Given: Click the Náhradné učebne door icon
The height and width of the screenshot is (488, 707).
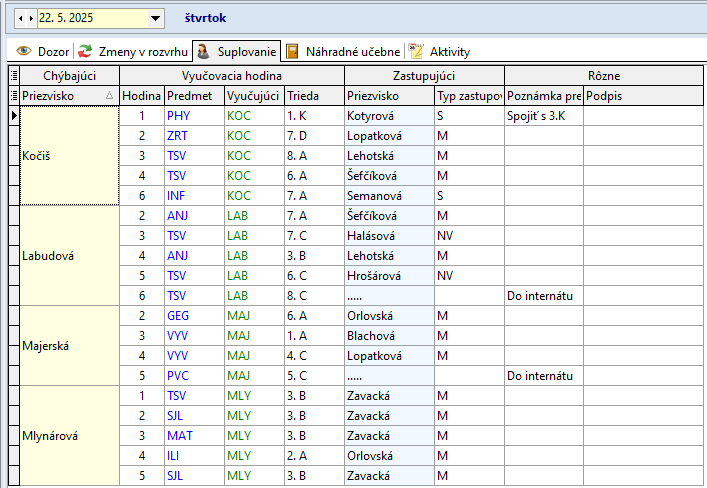Looking at the screenshot, I should (292, 51).
